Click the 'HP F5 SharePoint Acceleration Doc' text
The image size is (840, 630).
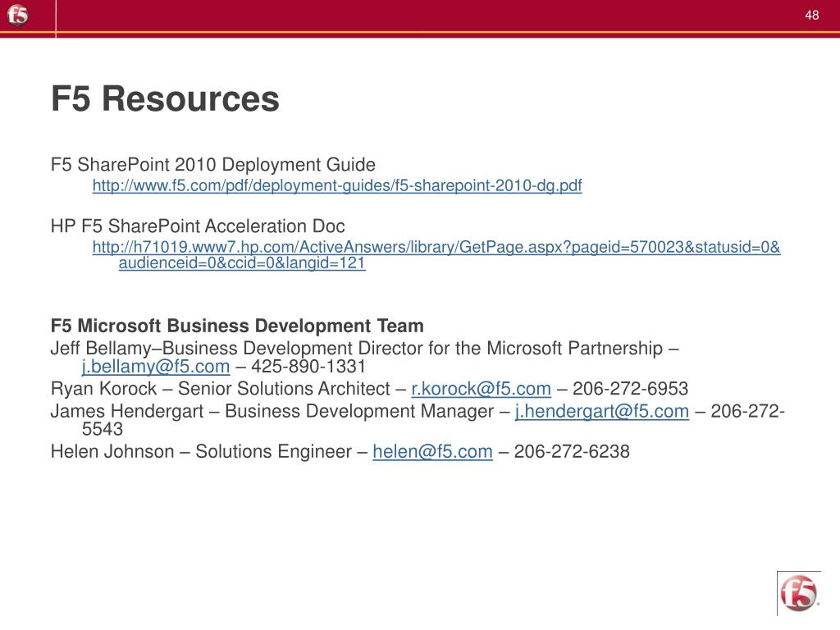198,226
